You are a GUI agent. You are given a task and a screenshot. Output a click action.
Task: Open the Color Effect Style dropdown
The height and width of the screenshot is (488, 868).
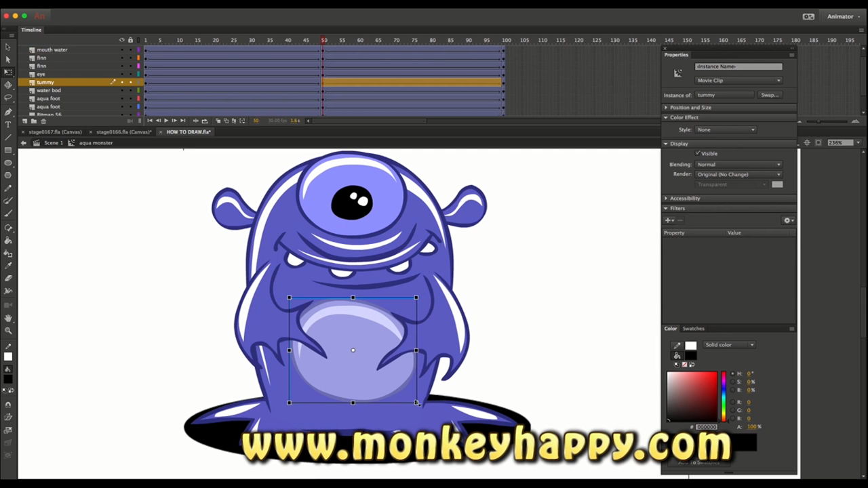pyautogui.click(x=726, y=129)
